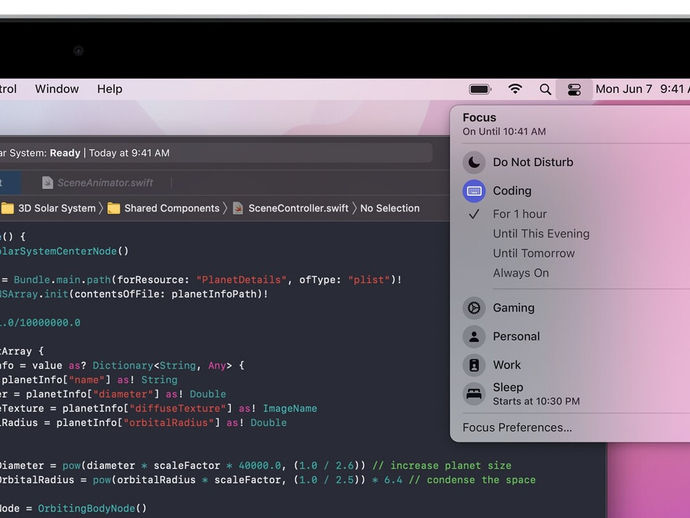The width and height of the screenshot is (690, 518).
Task: Click the Gaming focus label
Action: (x=514, y=308)
